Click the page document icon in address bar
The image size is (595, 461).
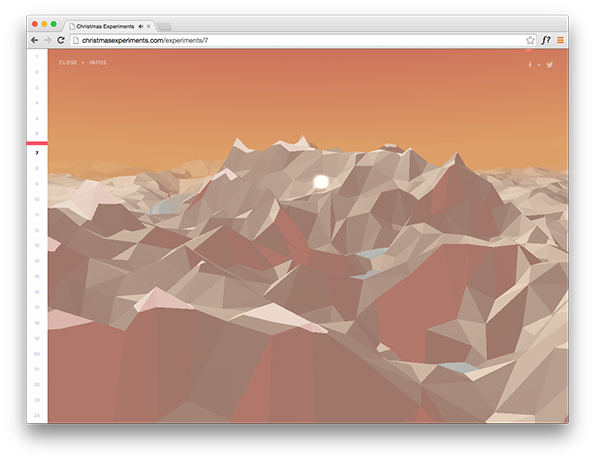(76, 40)
